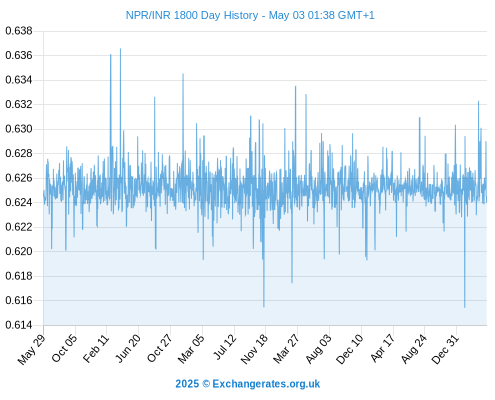Select the Oct 27 date tick
This screenshot has width=495, height=400.
160,348
